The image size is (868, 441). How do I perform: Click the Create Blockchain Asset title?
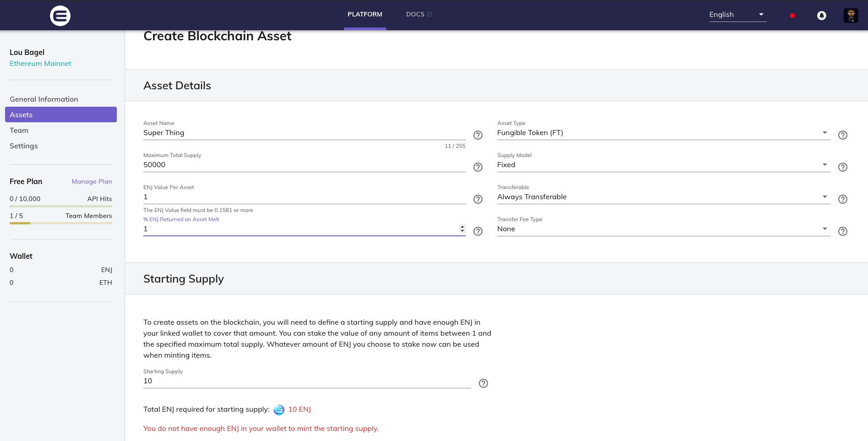tap(218, 36)
